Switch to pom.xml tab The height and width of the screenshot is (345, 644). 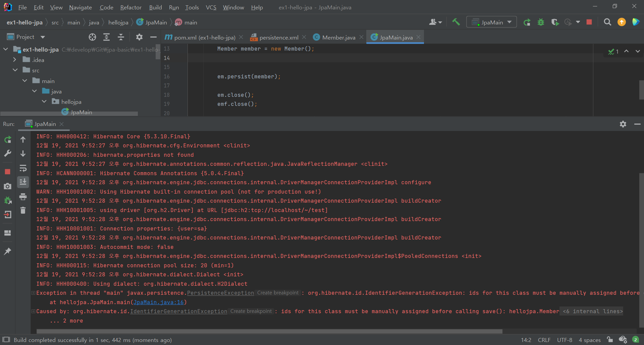(x=204, y=37)
